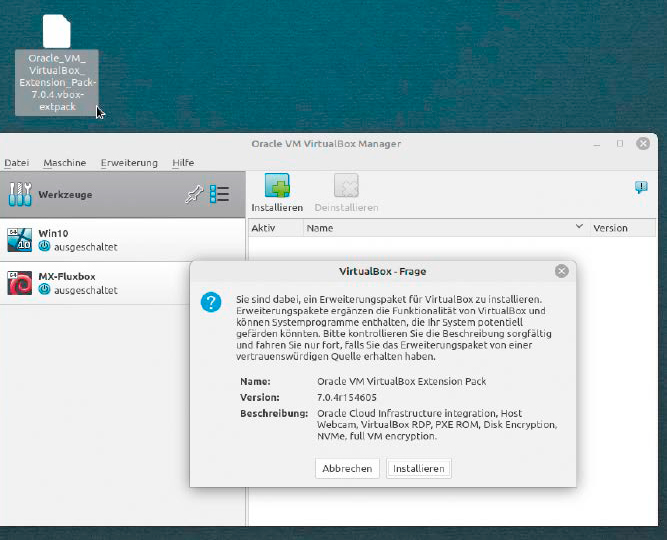The height and width of the screenshot is (540, 667).
Task: Select the Win10 machine name
Action: tap(53, 233)
